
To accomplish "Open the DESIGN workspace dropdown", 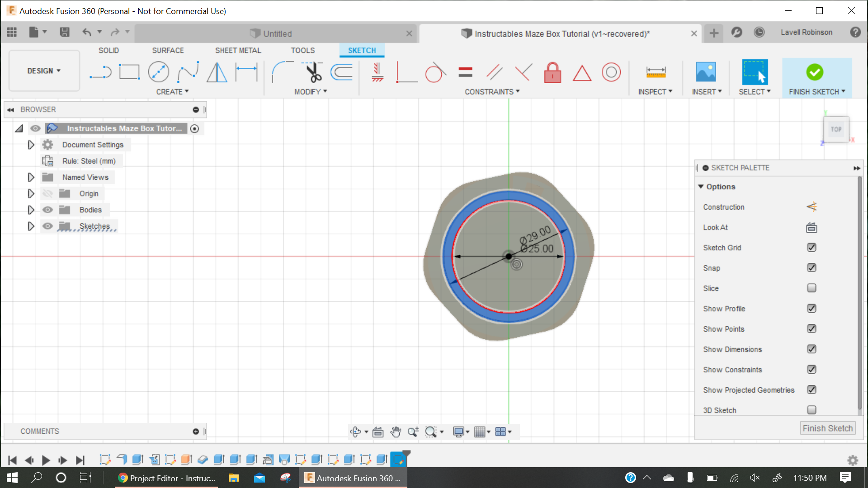I will click(x=44, y=71).
